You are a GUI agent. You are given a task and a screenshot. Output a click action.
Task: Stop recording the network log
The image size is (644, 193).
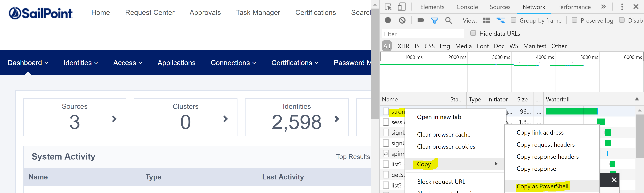(x=388, y=20)
